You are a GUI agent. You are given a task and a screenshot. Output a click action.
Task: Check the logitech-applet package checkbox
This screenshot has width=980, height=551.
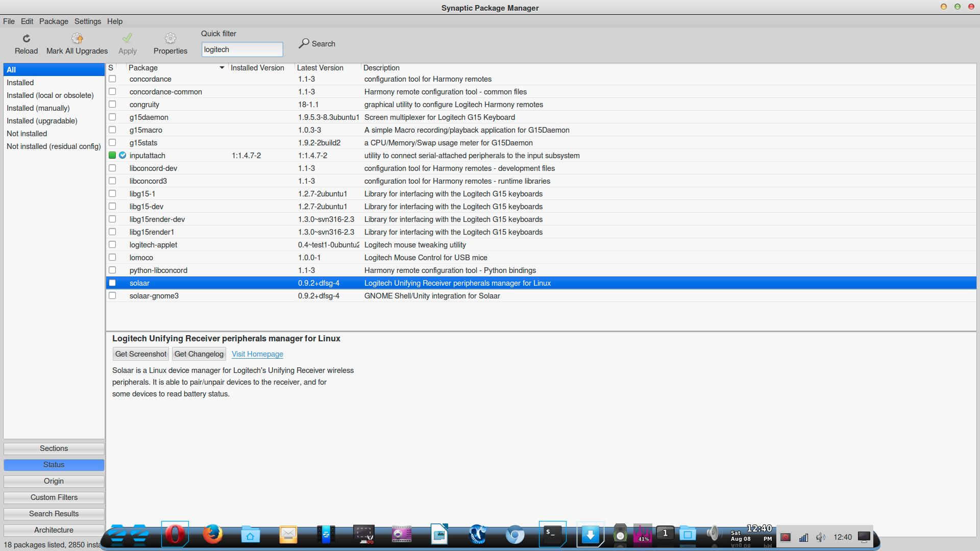[112, 245]
